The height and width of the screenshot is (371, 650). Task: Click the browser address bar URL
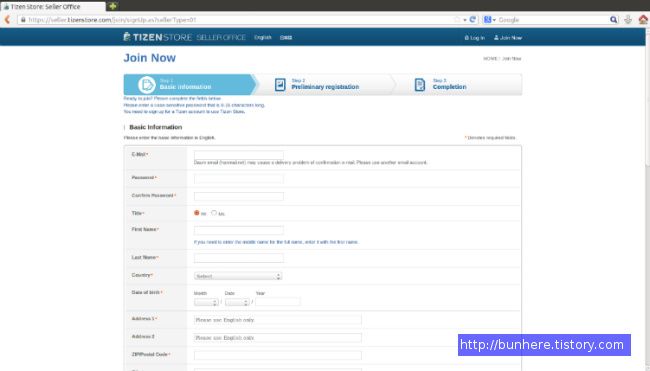(x=112, y=19)
